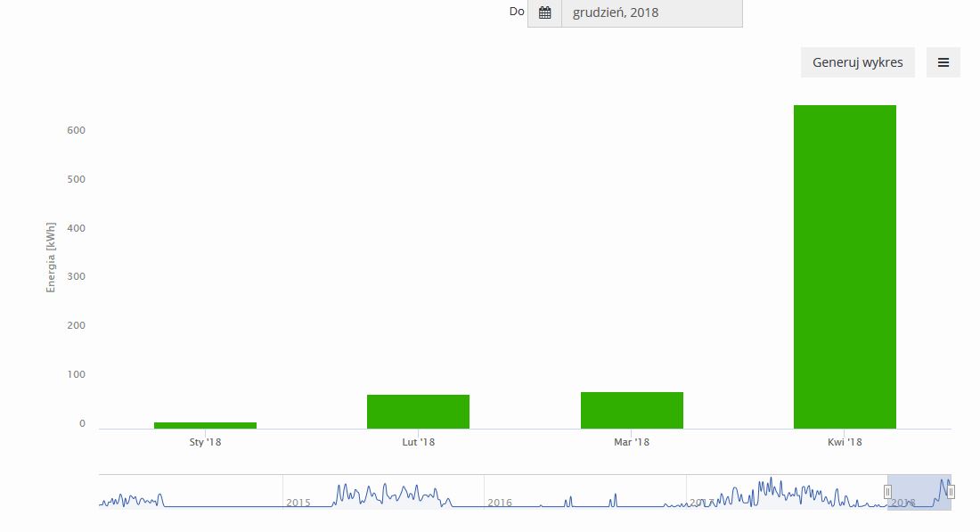980x532 pixels.
Task: Click the small Sty '18 bar
Action: [x=205, y=425]
